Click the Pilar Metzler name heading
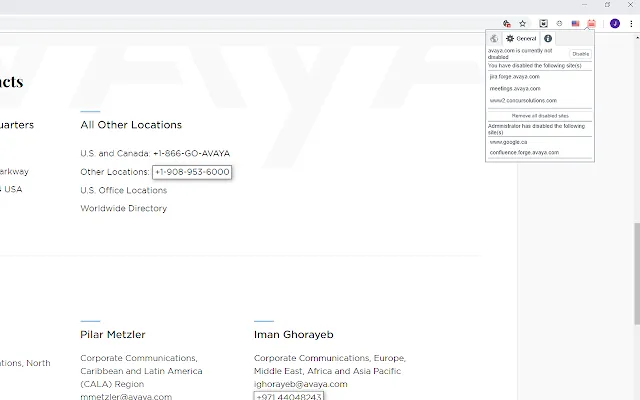Viewport: 640px width, 400px height. [113, 335]
